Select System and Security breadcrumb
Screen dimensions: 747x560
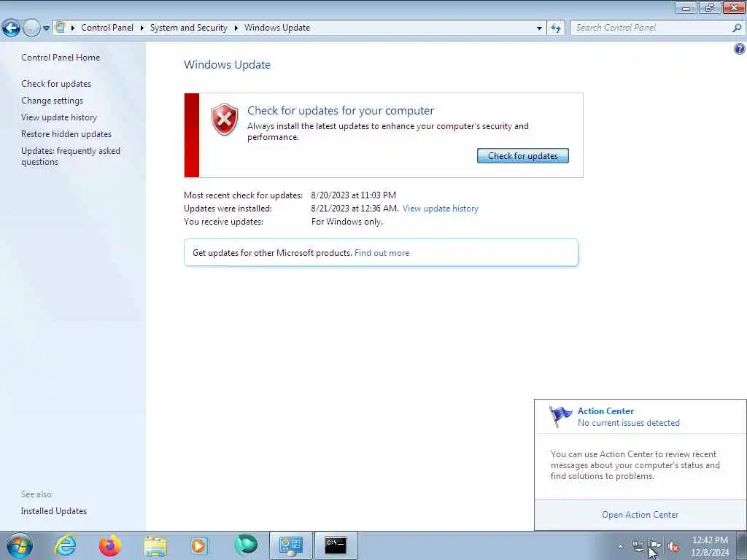click(x=189, y=28)
